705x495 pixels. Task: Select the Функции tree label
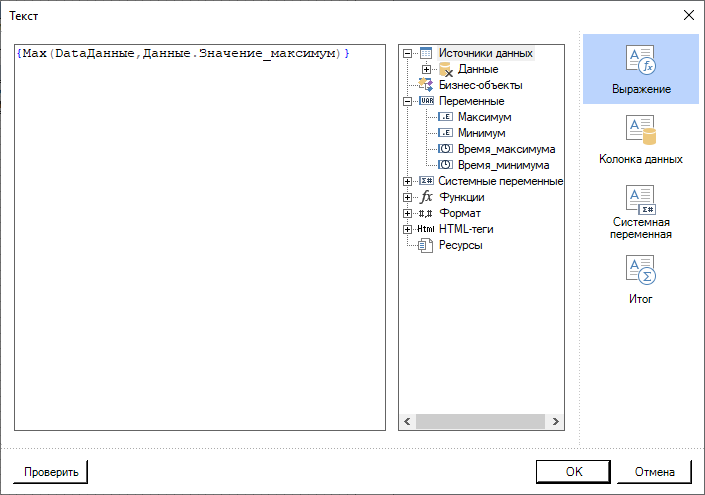[462, 197]
